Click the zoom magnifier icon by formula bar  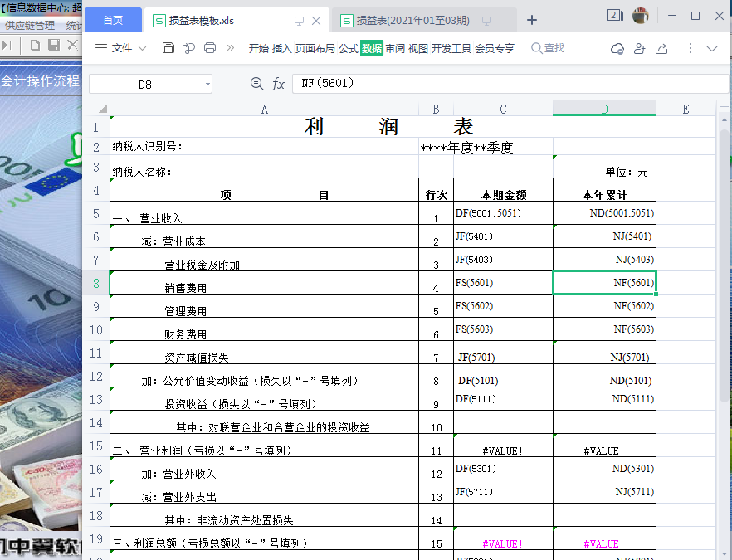click(256, 84)
